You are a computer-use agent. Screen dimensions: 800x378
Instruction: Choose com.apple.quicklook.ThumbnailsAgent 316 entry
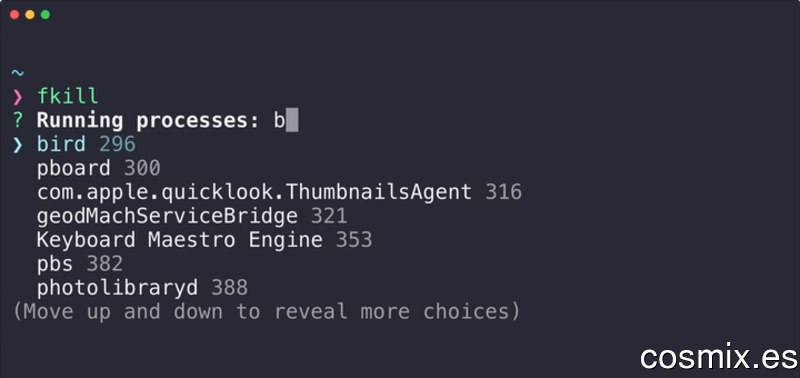[279, 192]
